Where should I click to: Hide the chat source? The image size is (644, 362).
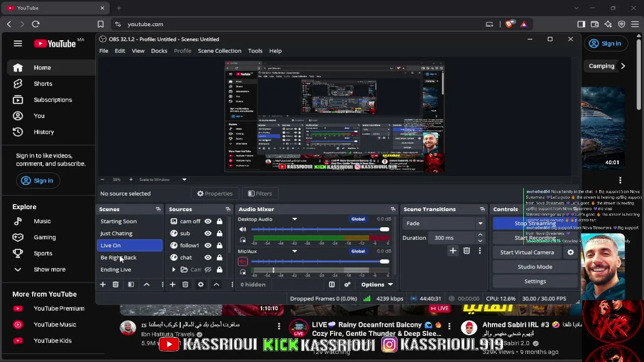tap(208, 257)
